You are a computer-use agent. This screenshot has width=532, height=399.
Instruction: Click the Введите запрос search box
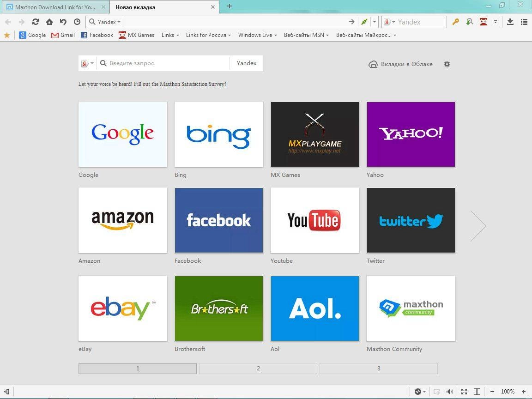pos(163,63)
